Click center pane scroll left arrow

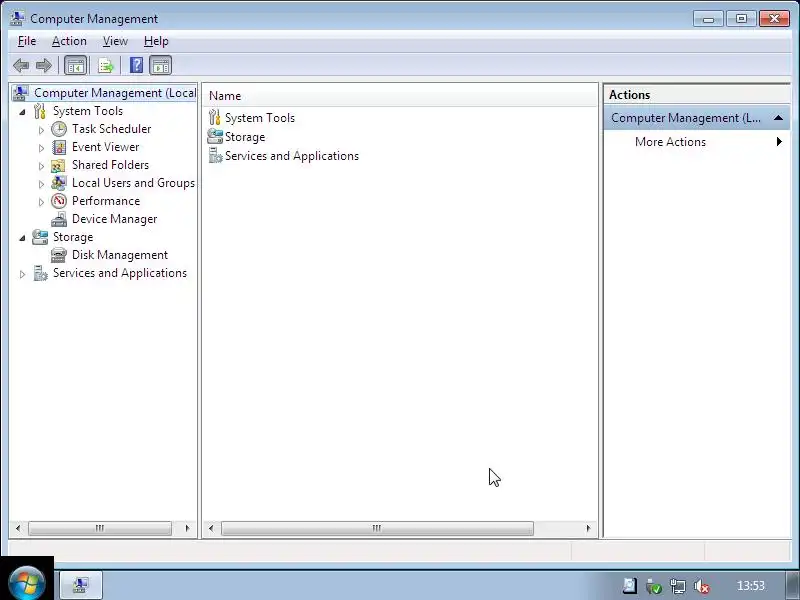pyautogui.click(x=211, y=528)
